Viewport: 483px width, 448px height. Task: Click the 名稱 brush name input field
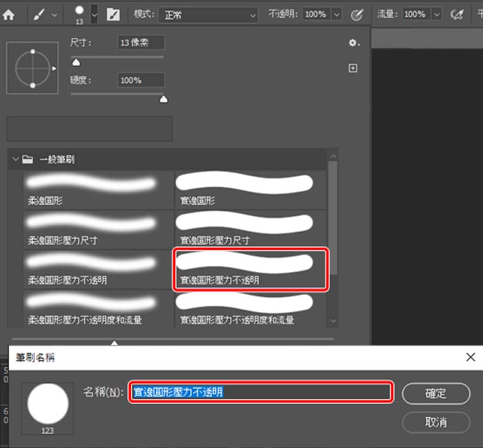coord(261,392)
